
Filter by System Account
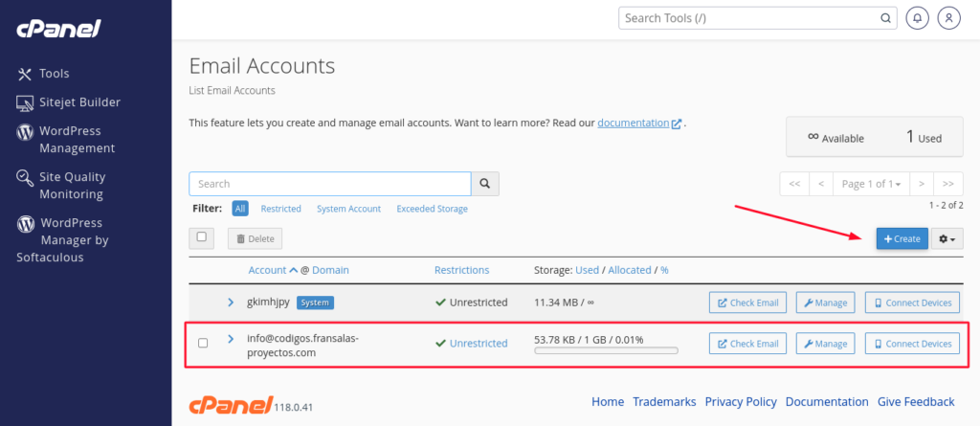348,209
